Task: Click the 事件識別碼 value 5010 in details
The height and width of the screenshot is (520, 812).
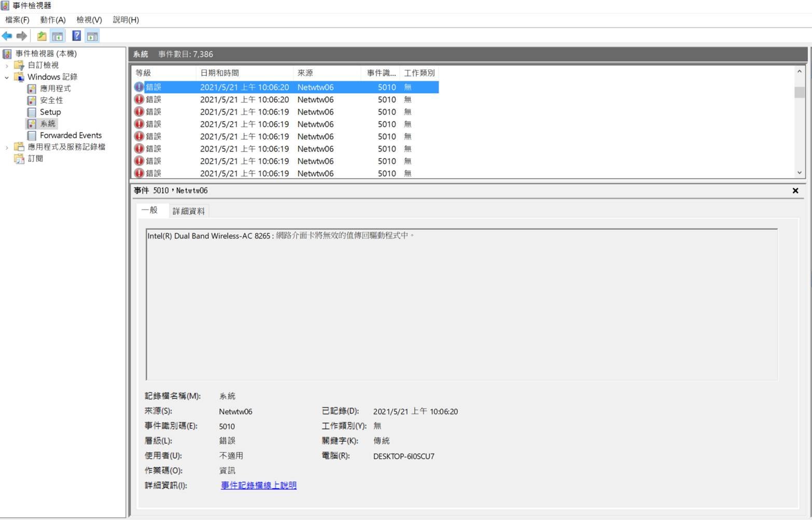Action: click(227, 426)
